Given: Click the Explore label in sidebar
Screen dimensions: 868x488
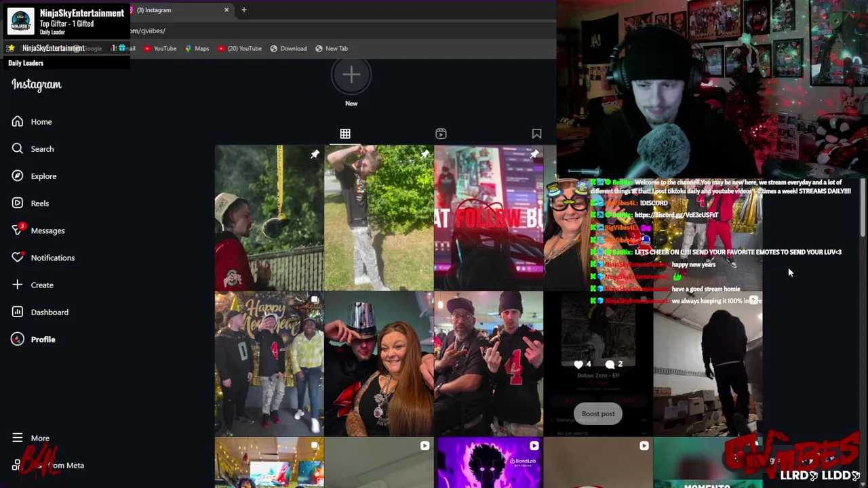Looking at the screenshot, I should [x=43, y=176].
